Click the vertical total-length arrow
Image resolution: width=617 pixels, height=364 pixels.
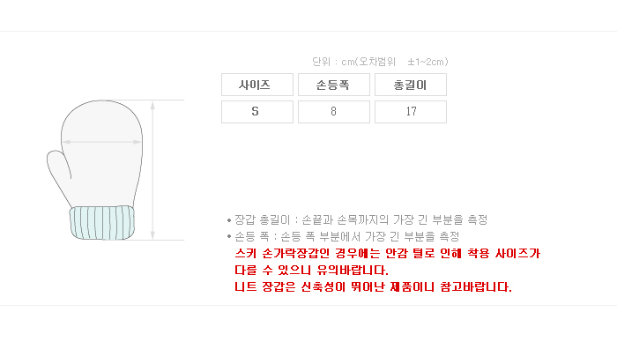click(153, 169)
